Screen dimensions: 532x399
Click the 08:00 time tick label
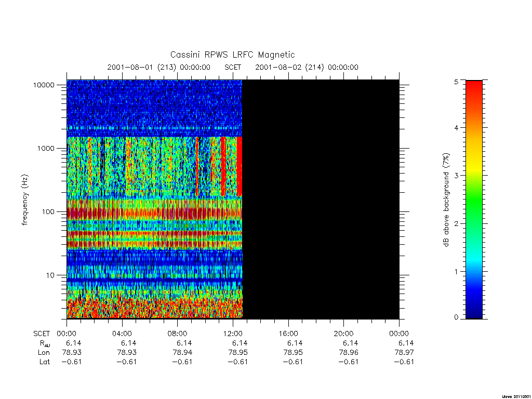177,334
